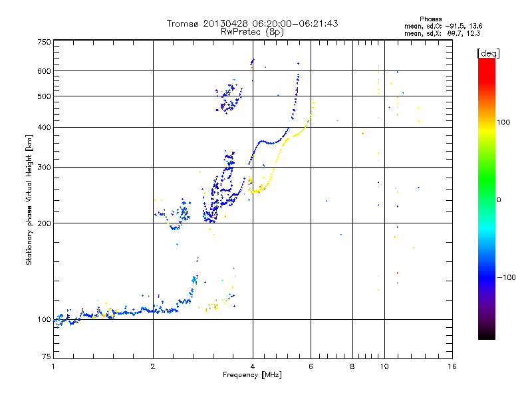Click the x-axis tick label '16'
This screenshot has height=399, width=532.
[452, 366]
